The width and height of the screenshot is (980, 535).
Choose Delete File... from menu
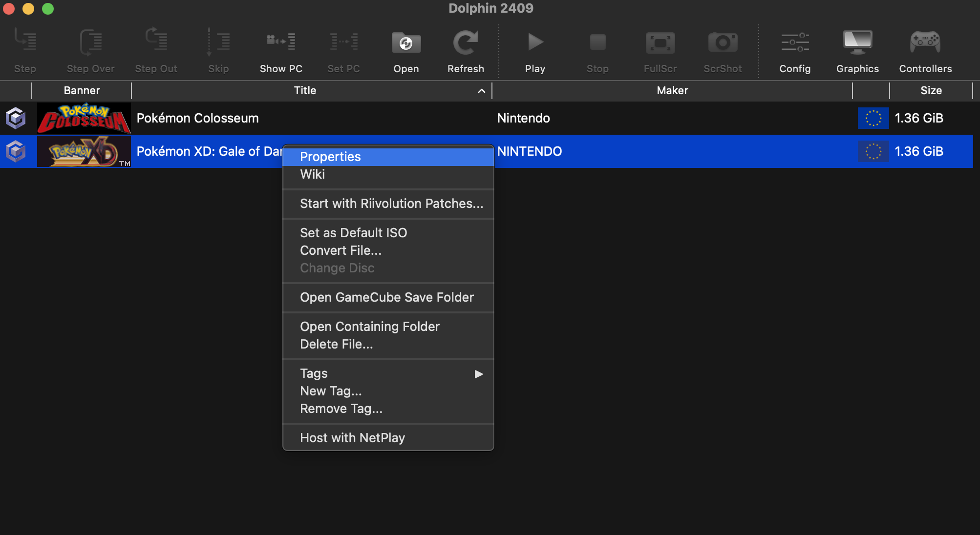388,344
